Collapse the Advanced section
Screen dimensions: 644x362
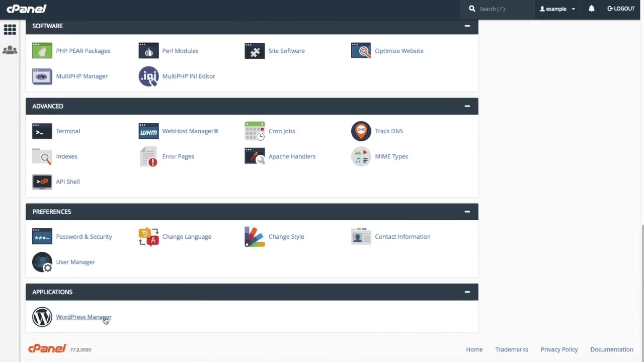tap(467, 106)
